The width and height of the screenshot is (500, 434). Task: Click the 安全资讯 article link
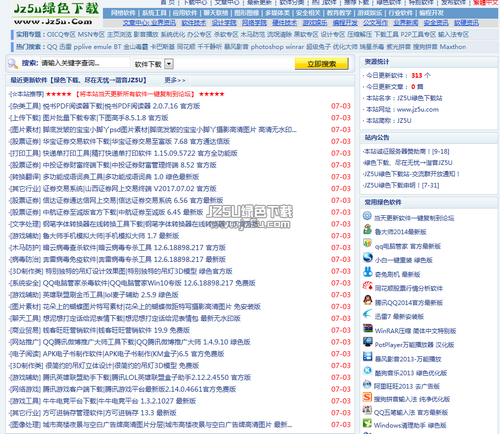click(x=436, y=23)
